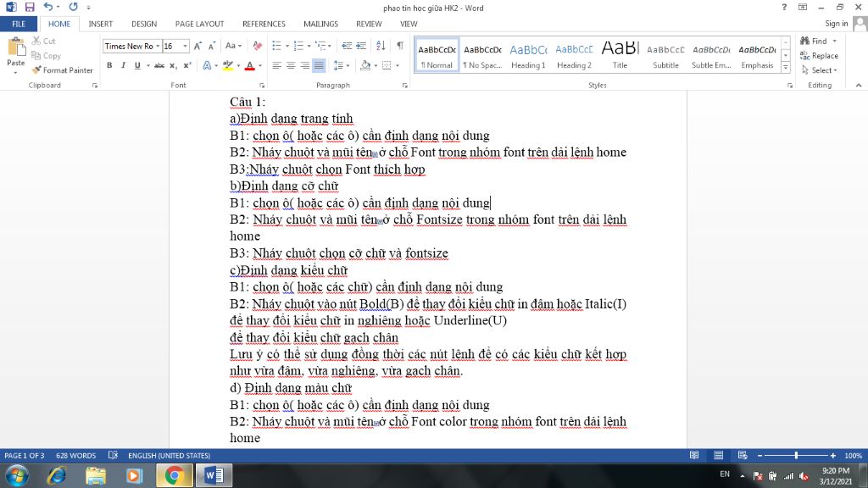Toggle Underline formatting
The height and width of the screenshot is (488, 868).
136,65
